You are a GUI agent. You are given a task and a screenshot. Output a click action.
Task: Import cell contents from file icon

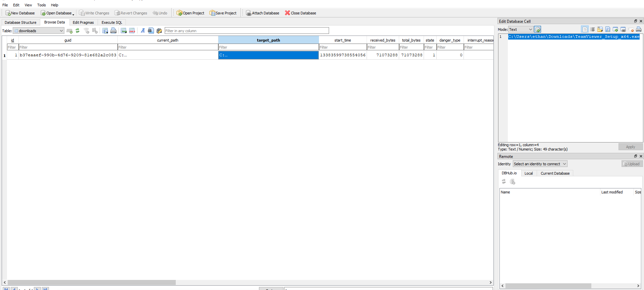click(600, 30)
